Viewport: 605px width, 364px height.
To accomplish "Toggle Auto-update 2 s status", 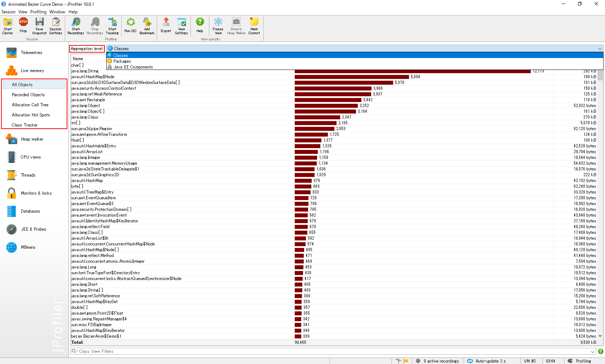I will pyautogui.click(x=486, y=361).
